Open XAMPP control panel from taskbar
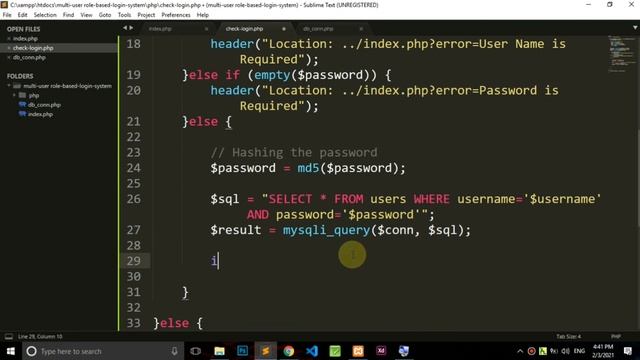 pyautogui.click(x=358, y=351)
